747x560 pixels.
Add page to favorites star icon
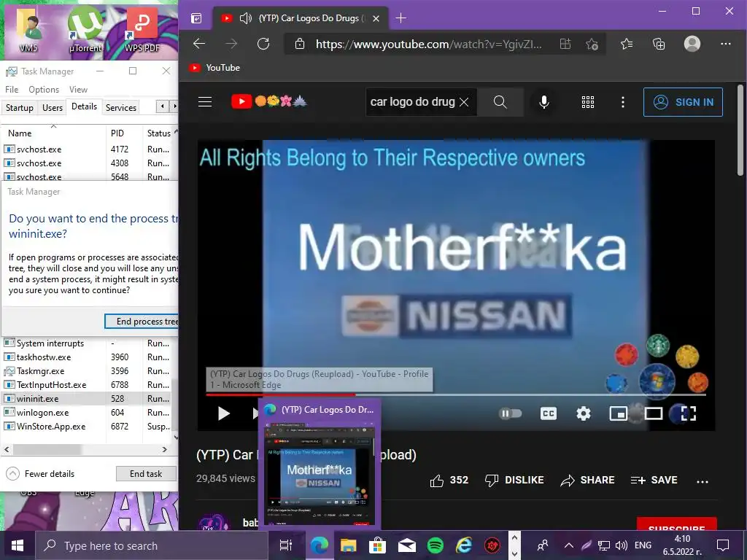click(x=592, y=44)
